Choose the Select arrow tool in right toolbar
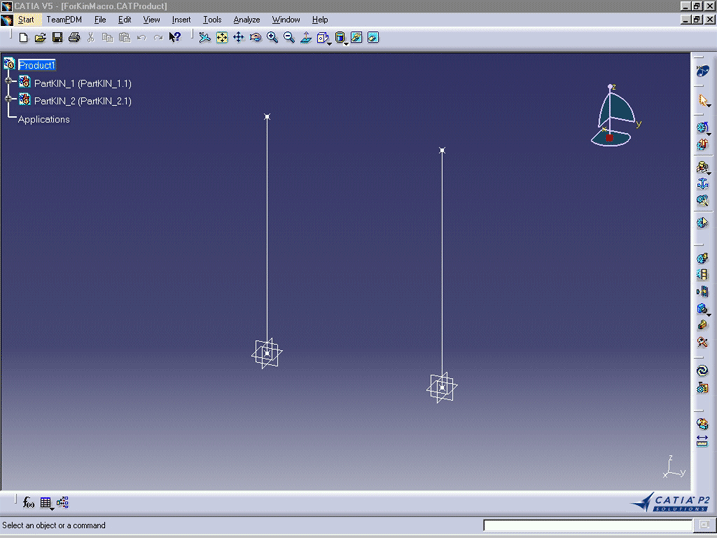 coord(703,100)
